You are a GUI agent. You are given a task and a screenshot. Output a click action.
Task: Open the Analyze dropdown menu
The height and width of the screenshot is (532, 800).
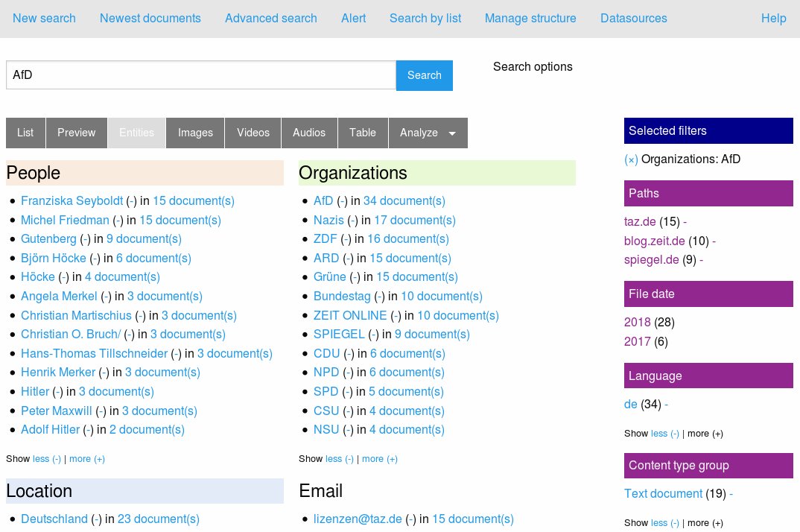pos(428,133)
